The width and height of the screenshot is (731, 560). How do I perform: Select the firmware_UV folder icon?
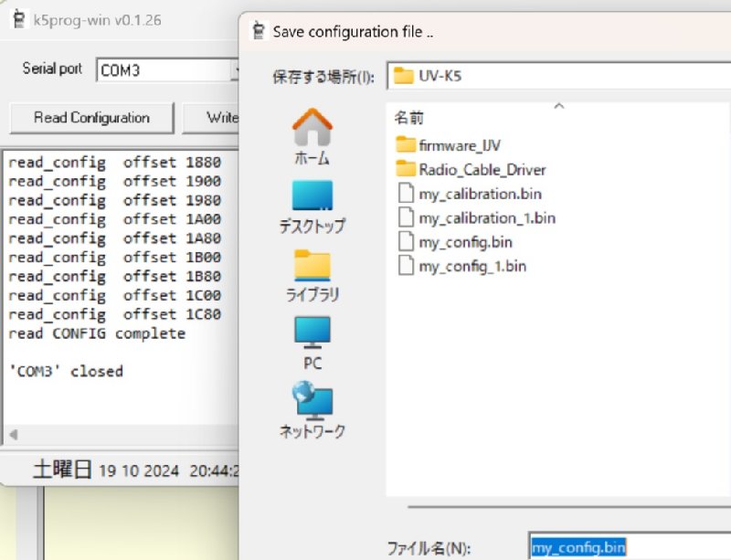coord(405,145)
